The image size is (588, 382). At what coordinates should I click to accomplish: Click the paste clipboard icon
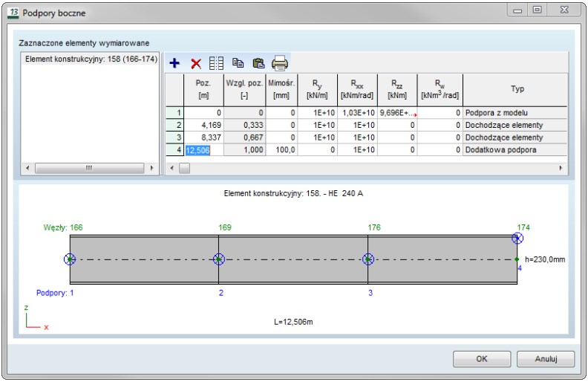coord(258,63)
